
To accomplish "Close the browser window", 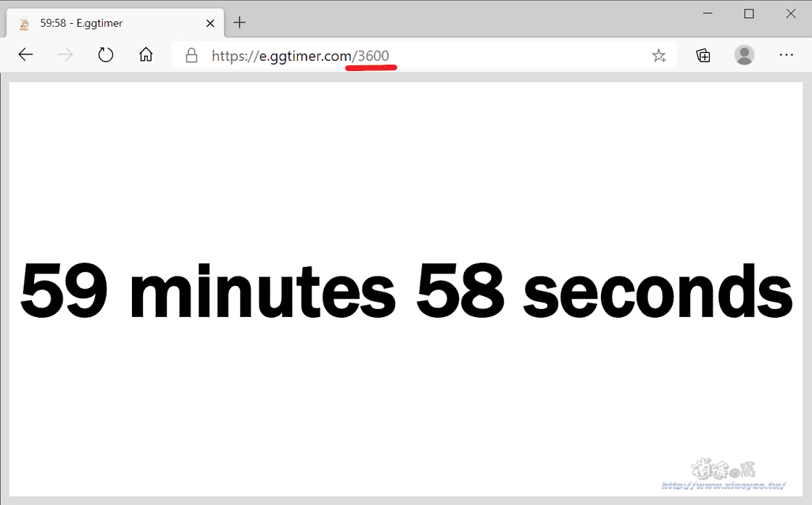I will pyautogui.click(x=791, y=14).
